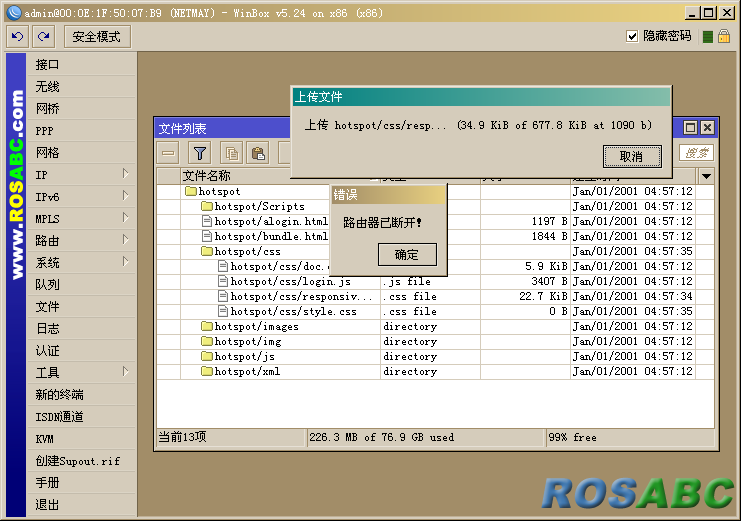Open the 网桥 bridge menu item
Image resolution: width=741 pixels, height=521 pixels.
click(x=81, y=109)
